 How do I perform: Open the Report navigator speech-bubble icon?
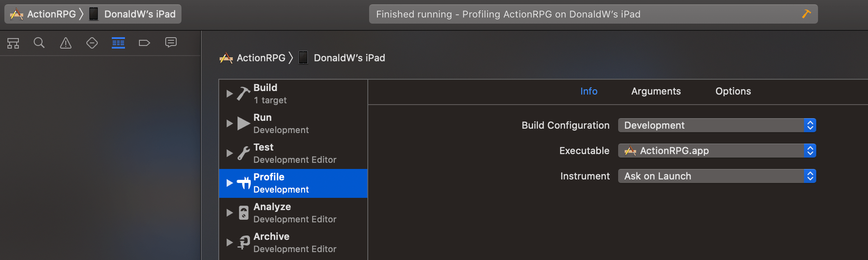pyautogui.click(x=171, y=42)
